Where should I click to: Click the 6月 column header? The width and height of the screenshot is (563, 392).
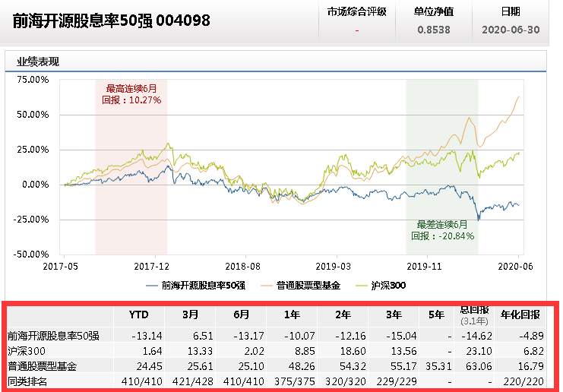pyautogui.click(x=242, y=315)
